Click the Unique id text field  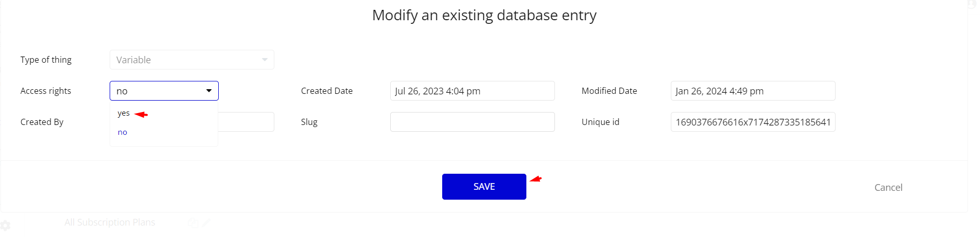753,122
